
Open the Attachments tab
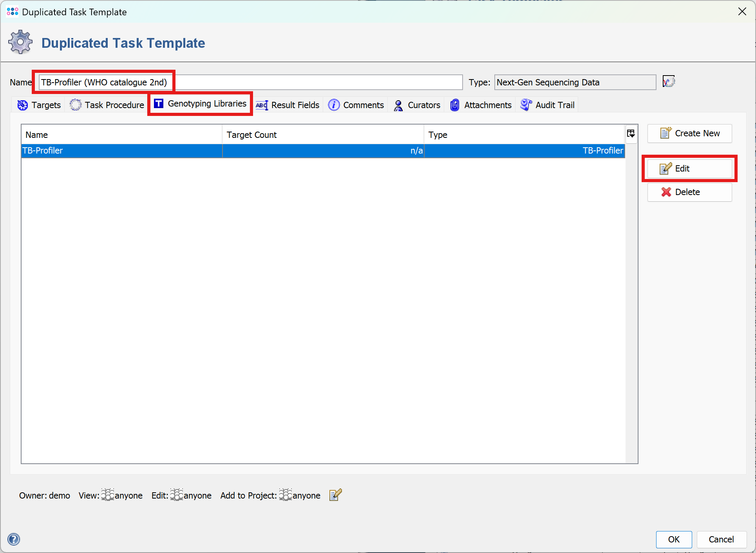pyautogui.click(x=481, y=105)
